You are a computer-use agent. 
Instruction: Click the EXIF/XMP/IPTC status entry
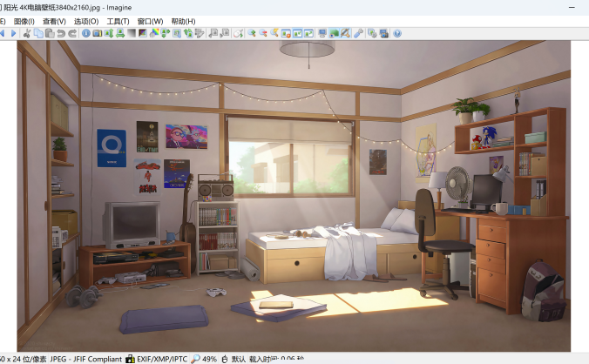(157, 359)
